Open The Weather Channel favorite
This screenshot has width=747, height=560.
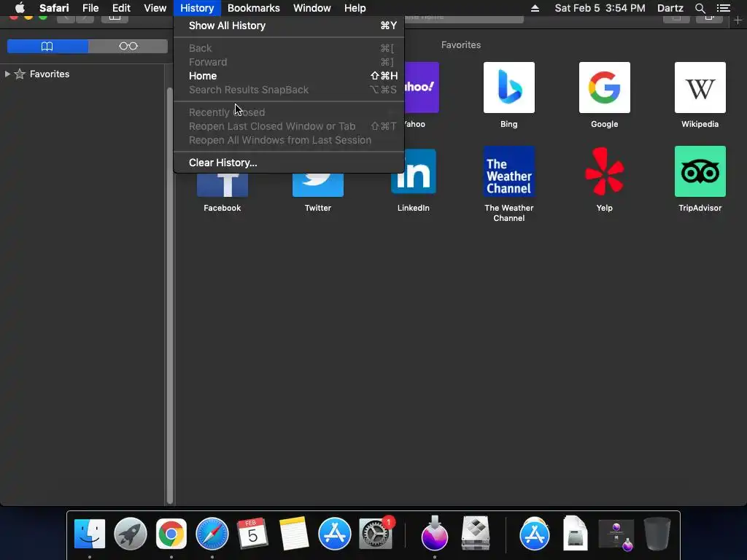(508, 171)
